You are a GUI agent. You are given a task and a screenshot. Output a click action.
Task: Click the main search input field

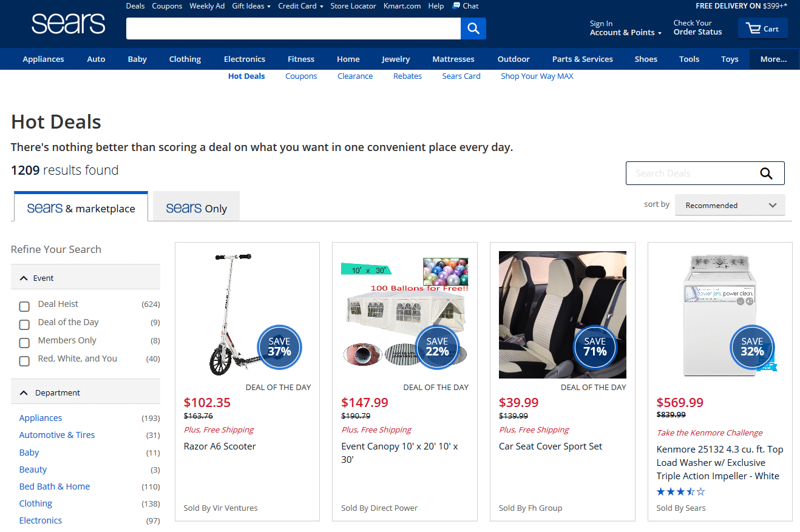[x=293, y=29]
